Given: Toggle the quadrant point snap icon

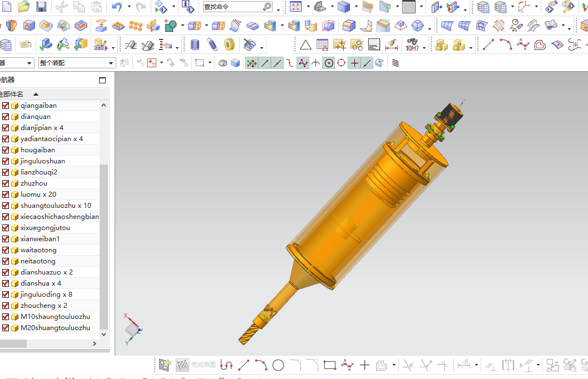Looking at the screenshot, I should (341, 63).
